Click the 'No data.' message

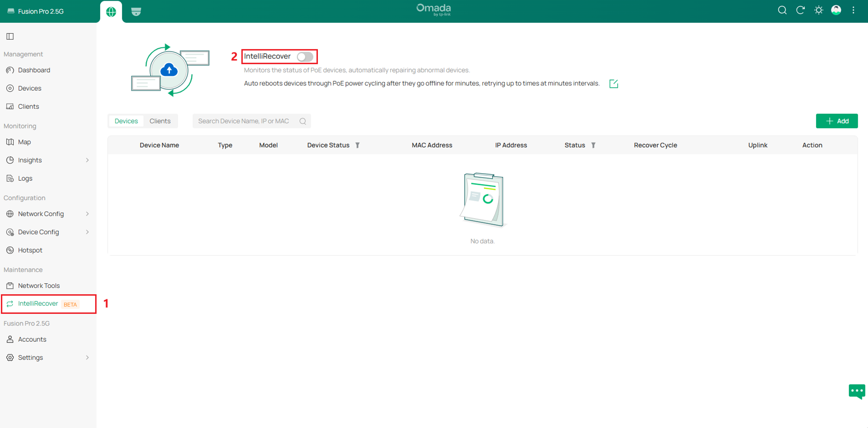(x=482, y=241)
